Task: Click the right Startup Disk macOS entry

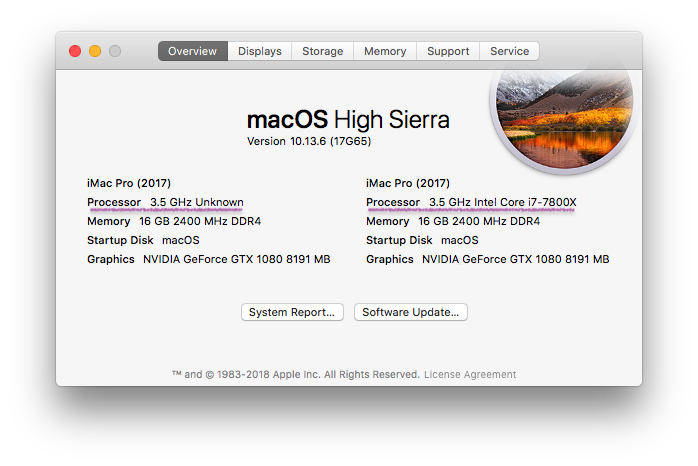Action: pos(422,240)
